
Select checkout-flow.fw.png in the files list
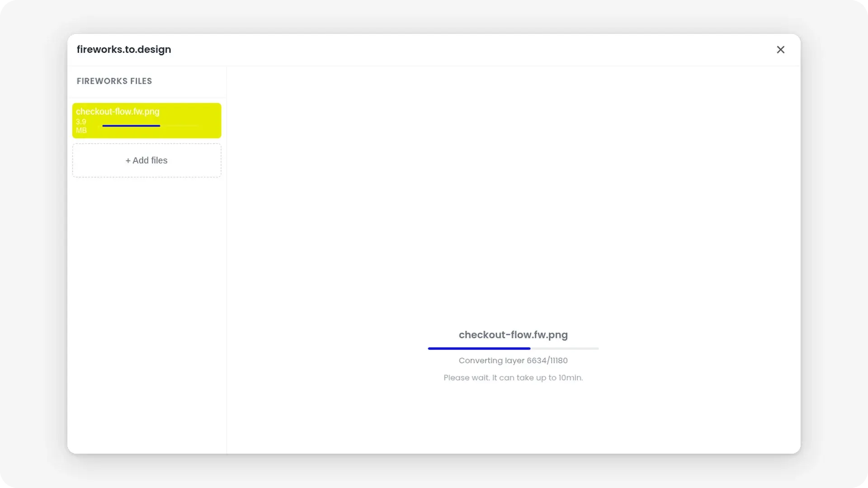click(146, 121)
